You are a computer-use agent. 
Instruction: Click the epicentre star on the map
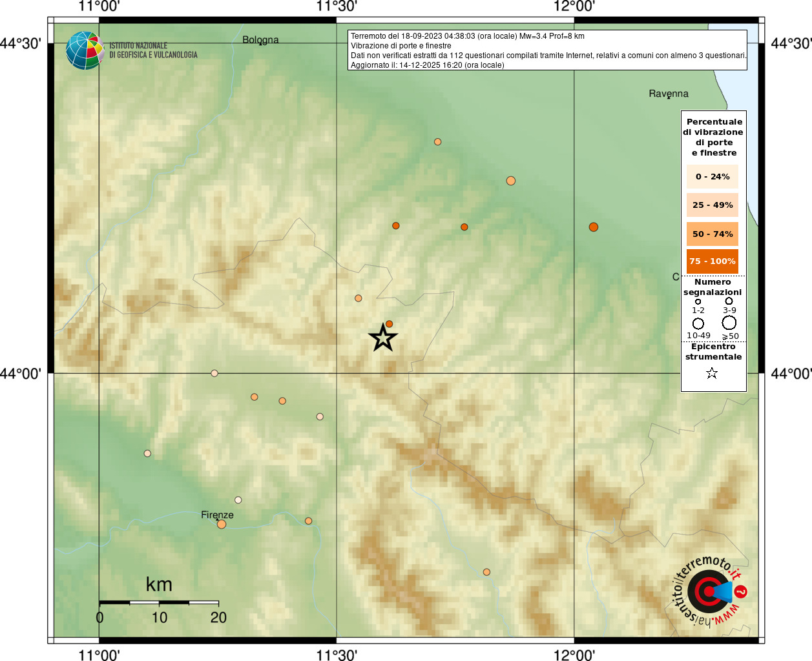point(383,338)
